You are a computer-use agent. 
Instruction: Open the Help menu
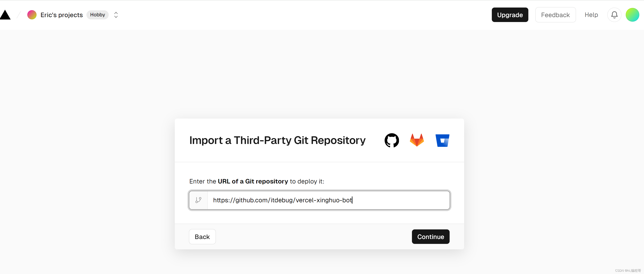(x=591, y=15)
